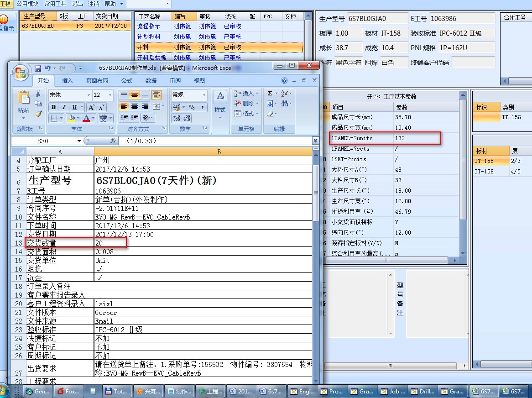Viewport: 532px width, 398px height.
Task: Open Name Box dropdown for B30
Action: 79,141
